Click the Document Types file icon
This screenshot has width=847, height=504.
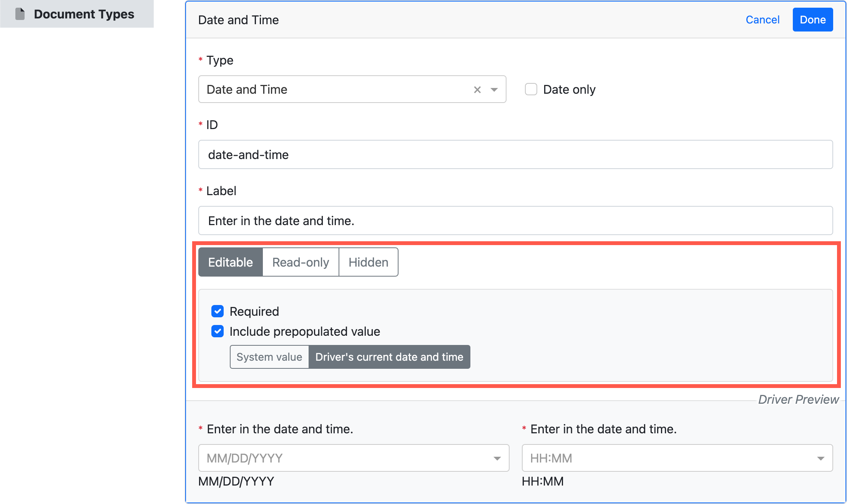point(20,14)
